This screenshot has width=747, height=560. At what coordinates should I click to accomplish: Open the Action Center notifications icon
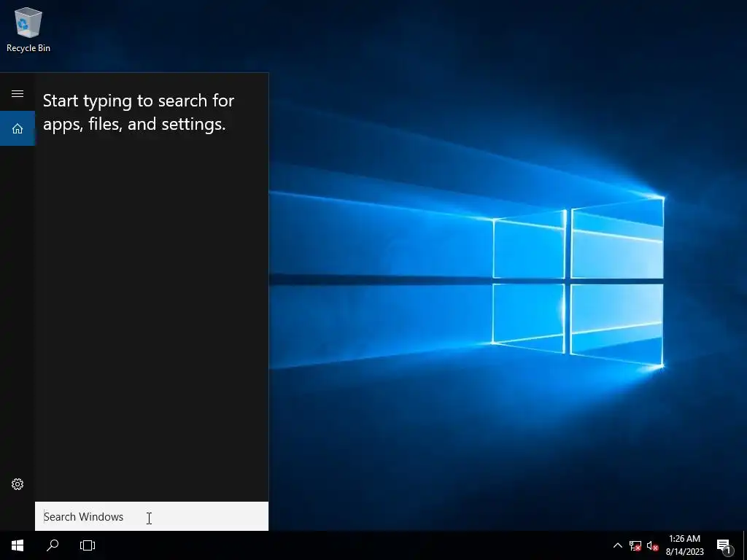(724, 545)
